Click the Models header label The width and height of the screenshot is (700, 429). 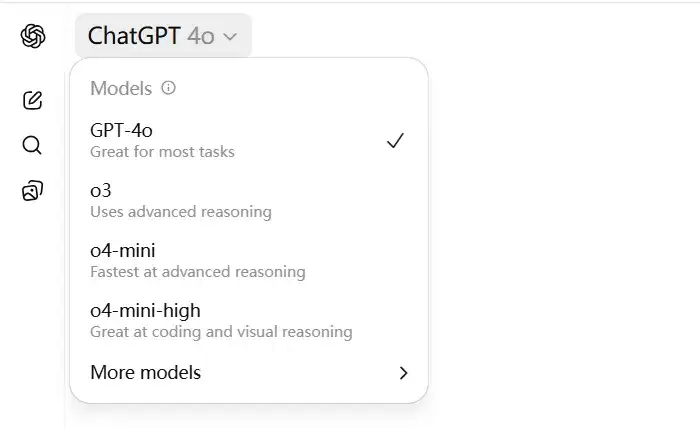(x=121, y=88)
